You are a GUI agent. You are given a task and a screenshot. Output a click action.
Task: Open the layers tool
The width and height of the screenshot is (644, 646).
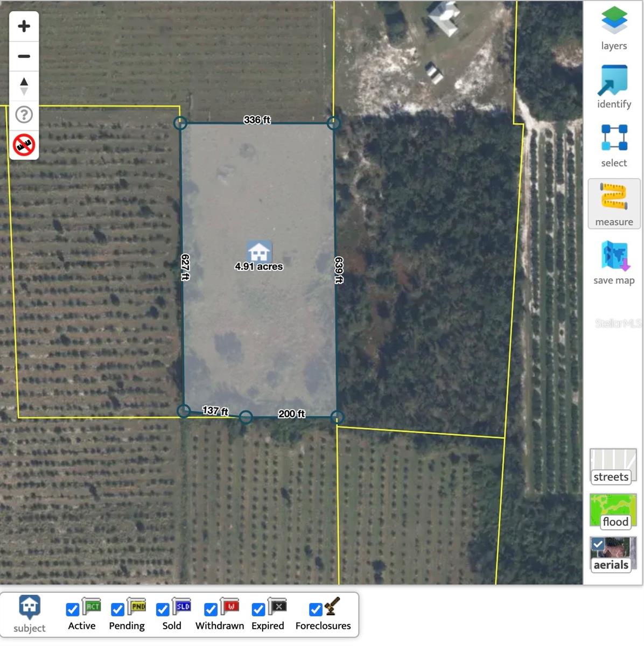614,28
